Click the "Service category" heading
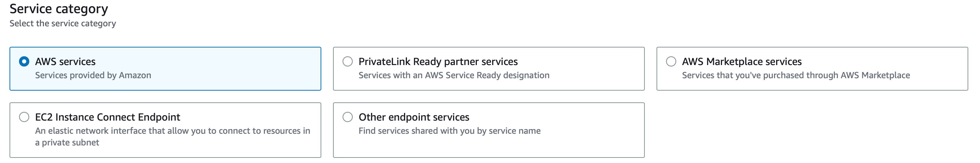980x163 pixels. click(59, 9)
